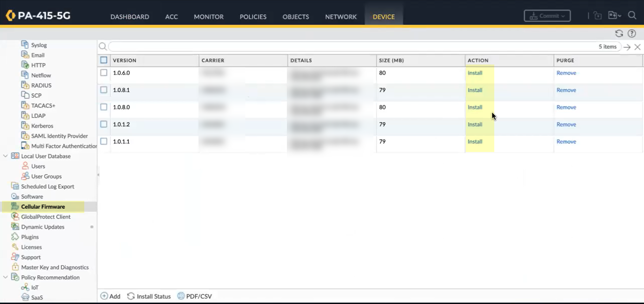Collapse the Policy Recommendation tree node
Viewport: 644px width, 304px height.
tap(5, 277)
